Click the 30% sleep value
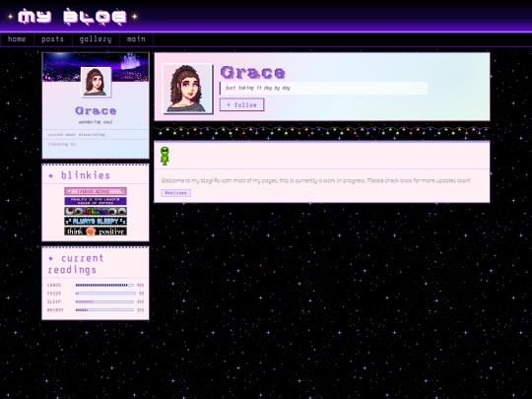 [141, 301]
